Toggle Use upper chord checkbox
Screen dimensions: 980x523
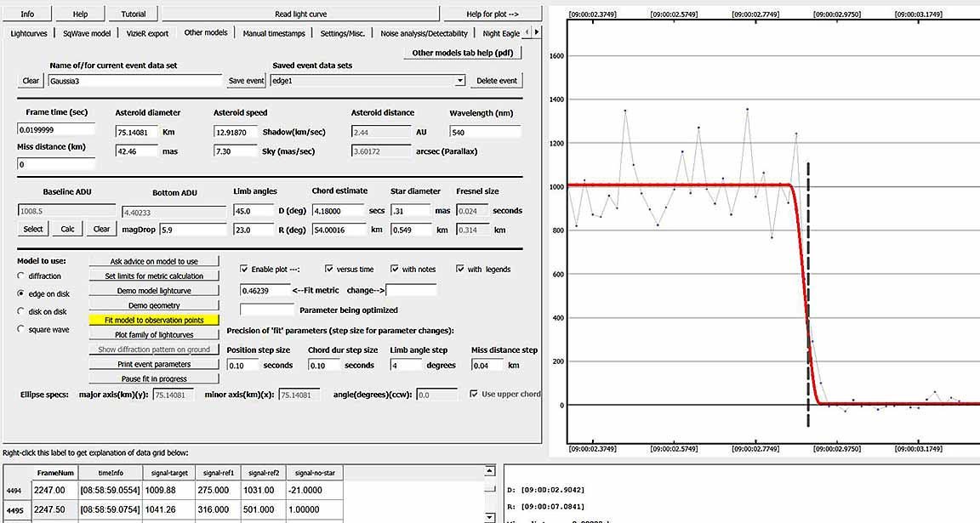[475, 395]
